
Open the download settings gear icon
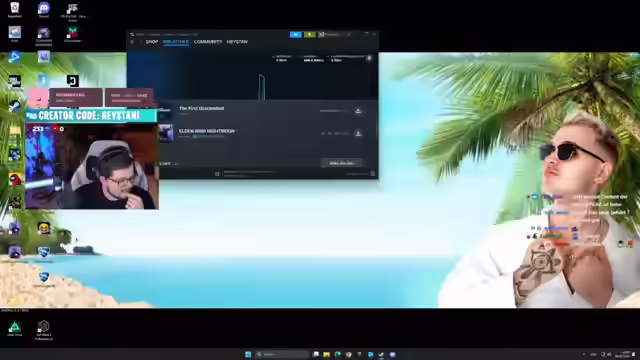coord(369,58)
